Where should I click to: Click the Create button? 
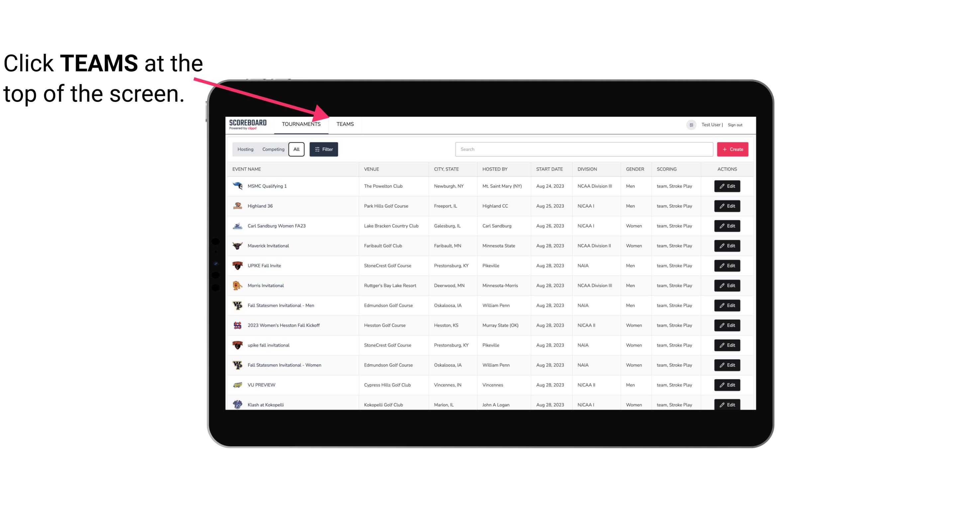click(733, 149)
